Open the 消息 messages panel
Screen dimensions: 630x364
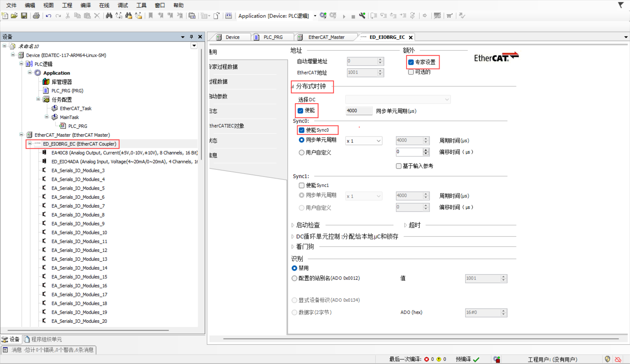(x=49, y=350)
